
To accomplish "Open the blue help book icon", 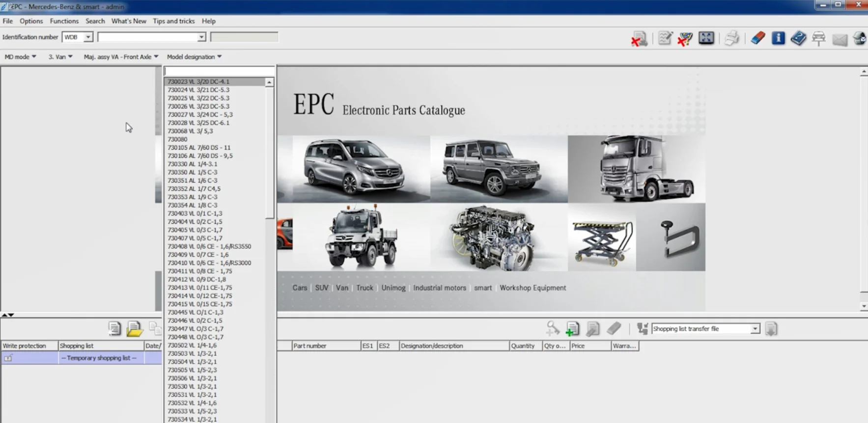I will pyautogui.click(x=798, y=38).
